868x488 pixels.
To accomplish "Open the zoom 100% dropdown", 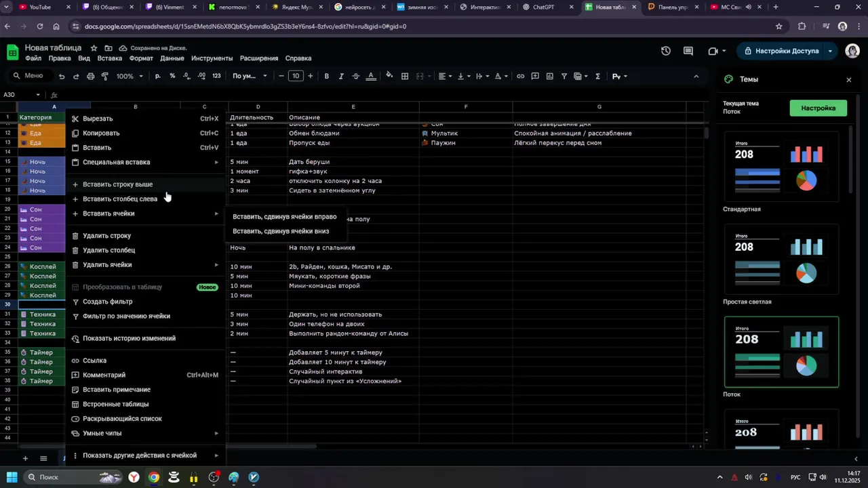I will click(x=130, y=76).
